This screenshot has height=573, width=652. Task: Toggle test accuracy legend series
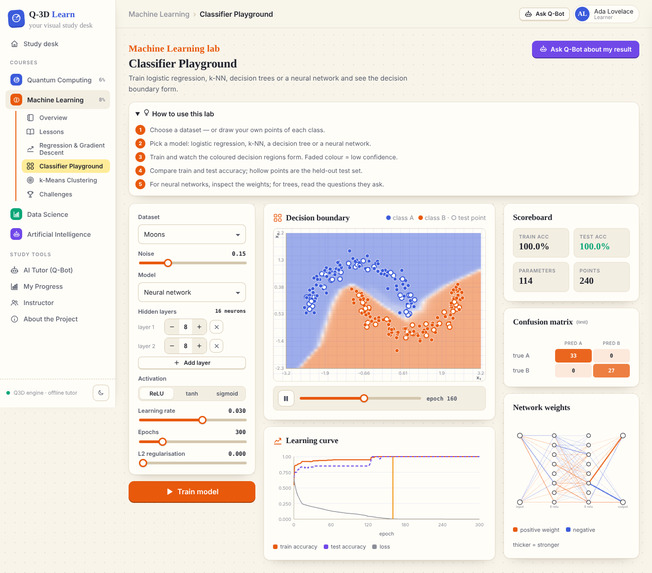click(x=345, y=546)
